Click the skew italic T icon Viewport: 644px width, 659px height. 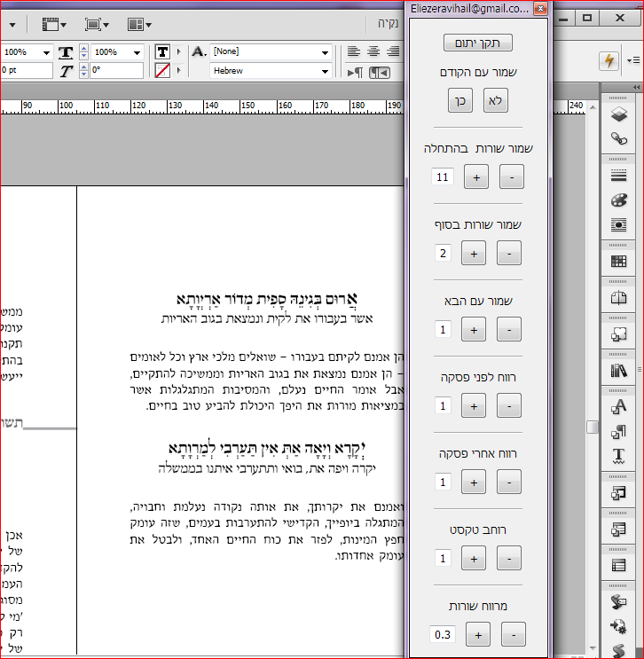point(66,71)
